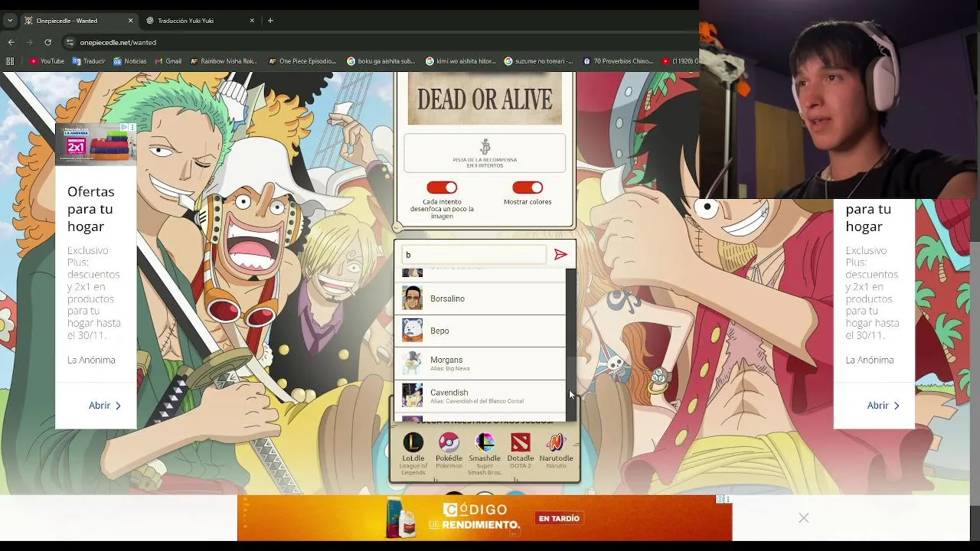The image size is (980, 551).
Task: Click Morgans' portrait thumbnail
Action: click(412, 364)
